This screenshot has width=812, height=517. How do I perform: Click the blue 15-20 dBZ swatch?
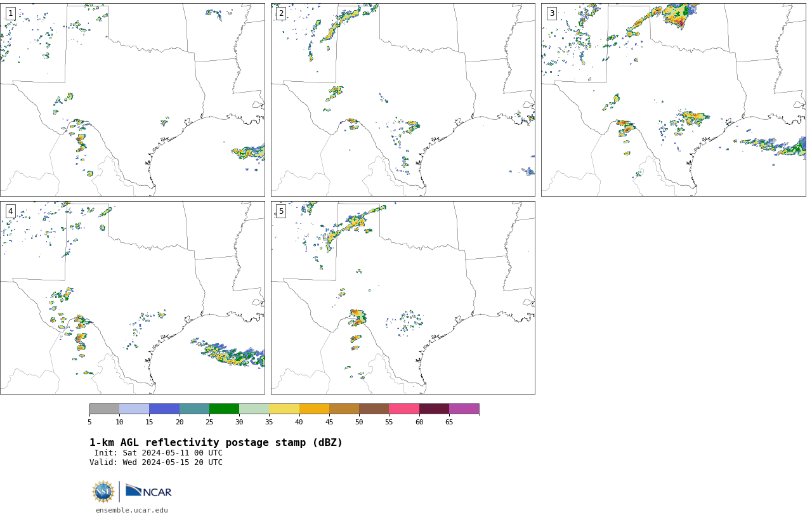pyautogui.click(x=164, y=409)
